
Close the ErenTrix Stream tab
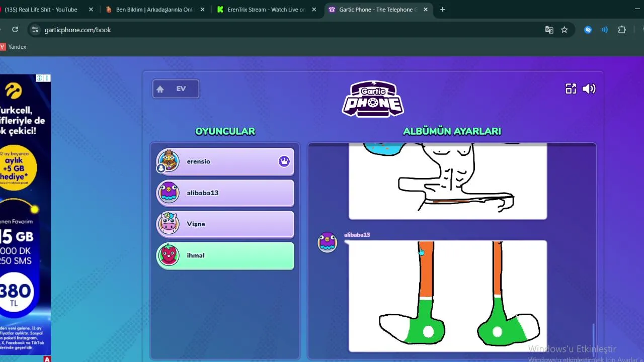[314, 10]
